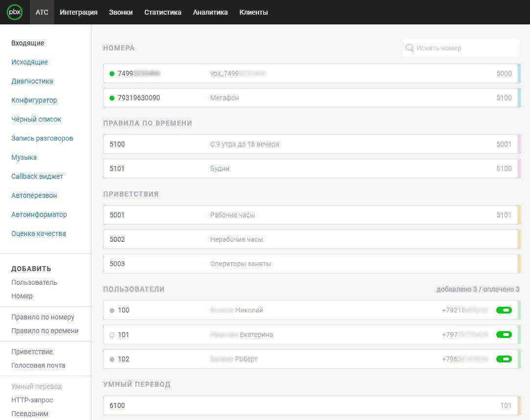Open time rule 5100 С 9 утра до 18 вечера
The height and width of the screenshot is (420, 530).
[311, 144]
